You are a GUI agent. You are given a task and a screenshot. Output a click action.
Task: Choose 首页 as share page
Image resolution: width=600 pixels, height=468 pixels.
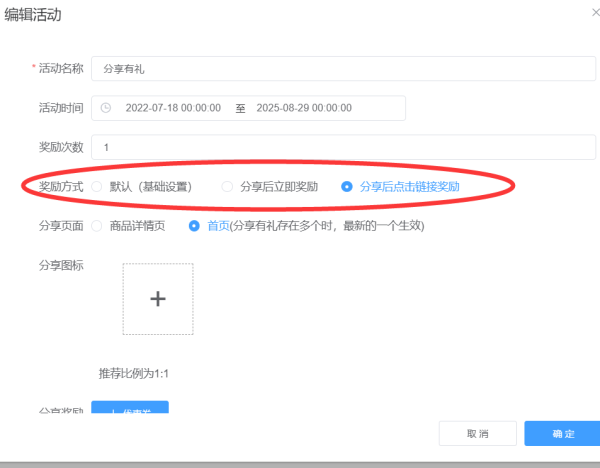point(195,226)
